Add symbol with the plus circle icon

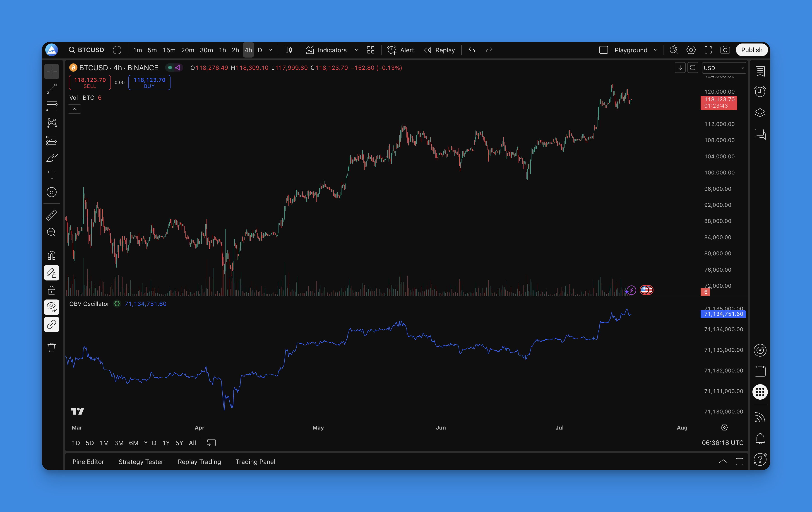click(x=117, y=50)
